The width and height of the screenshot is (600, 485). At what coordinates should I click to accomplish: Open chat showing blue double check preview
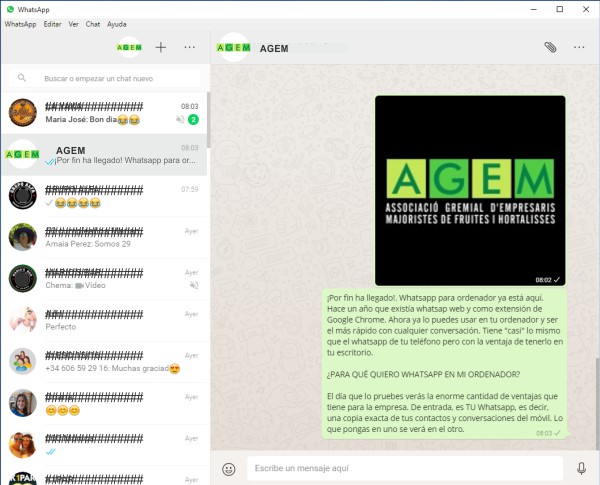click(104, 444)
